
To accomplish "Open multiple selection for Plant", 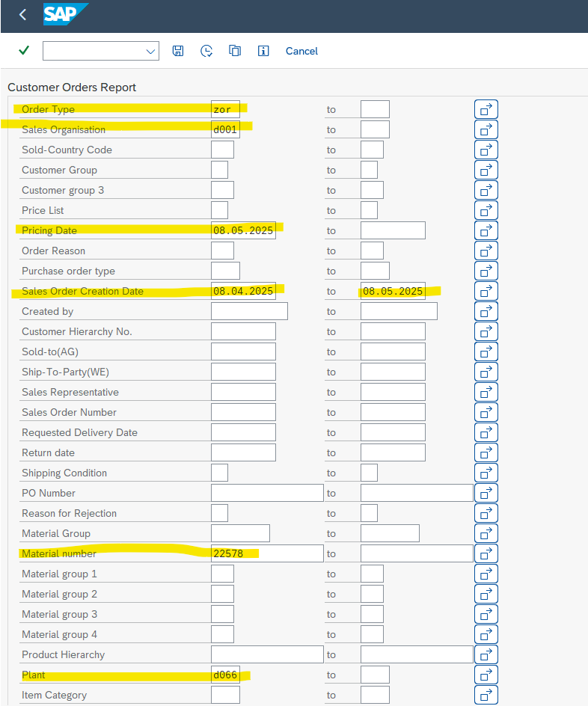I will (x=486, y=675).
